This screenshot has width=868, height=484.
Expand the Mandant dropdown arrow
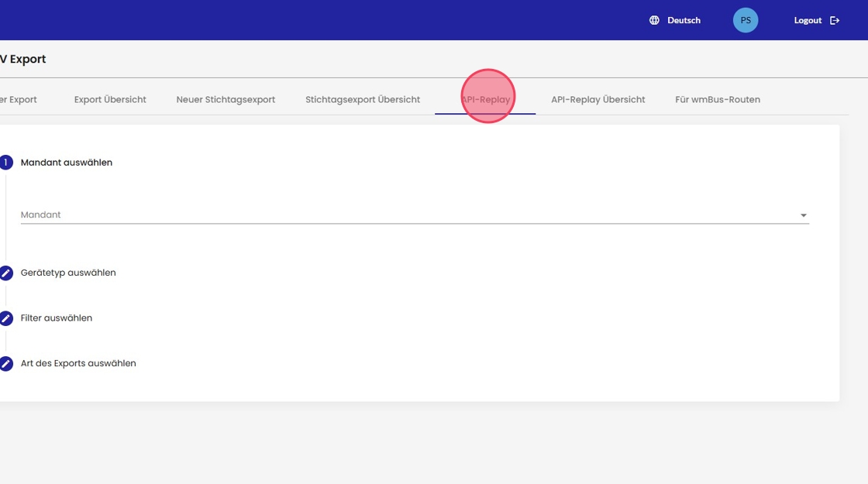point(803,215)
